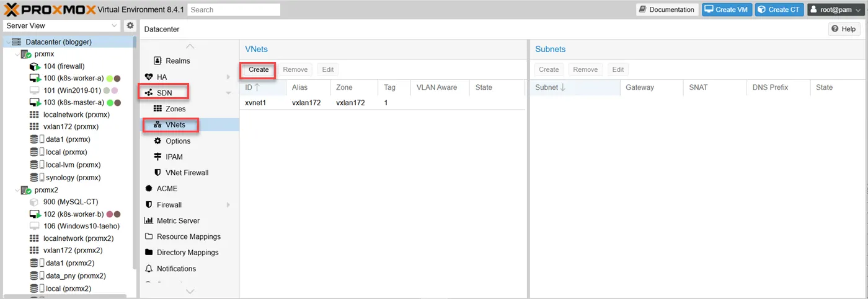Click the gear icon beside Server View
Image resolution: width=868 pixels, height=299 pixels.
[130, 25]
